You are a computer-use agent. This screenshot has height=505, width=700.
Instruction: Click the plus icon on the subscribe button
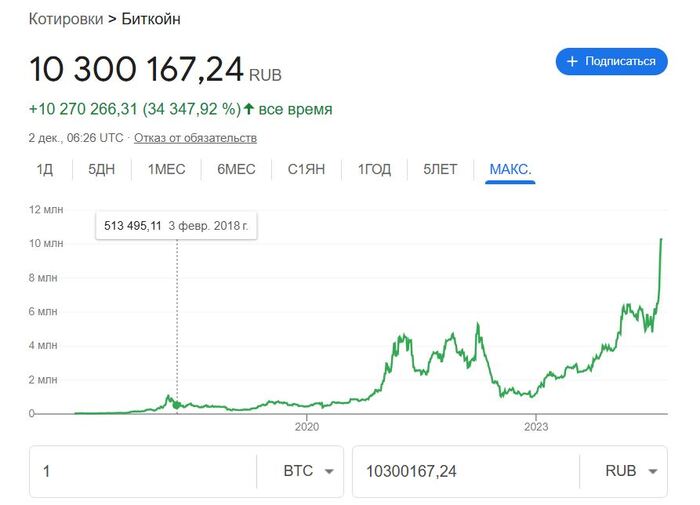(573, 61)
